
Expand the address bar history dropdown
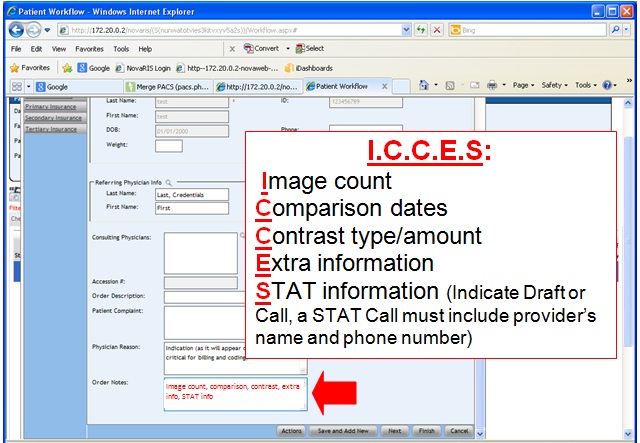406,30
